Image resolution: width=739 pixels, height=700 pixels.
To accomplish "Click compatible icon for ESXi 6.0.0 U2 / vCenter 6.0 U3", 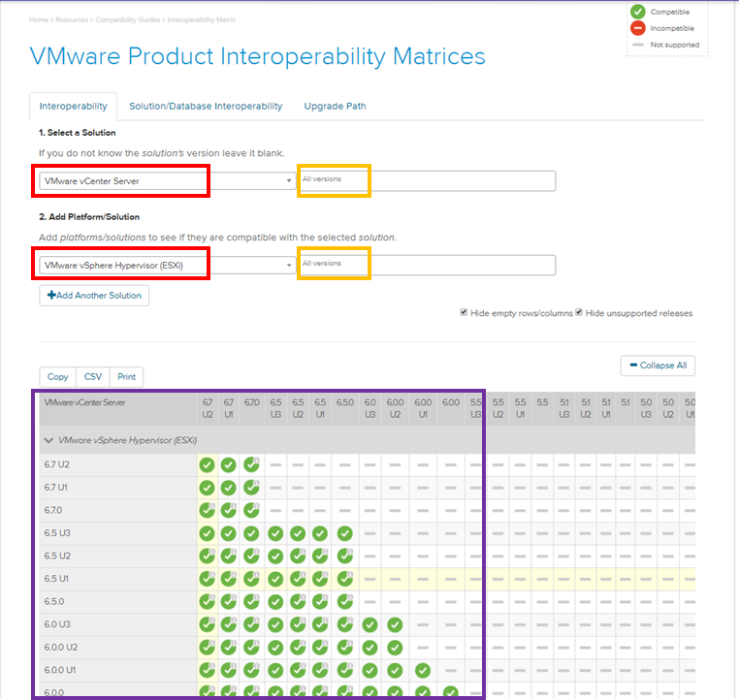I will (x=369, y=648).
